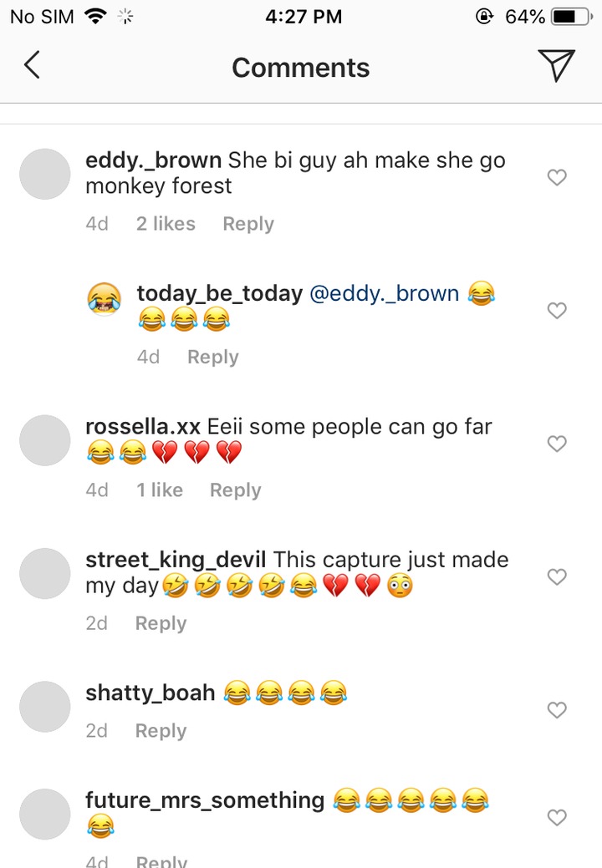
Task: Like today_be_today's reply comment
Action: click(557, 310)
